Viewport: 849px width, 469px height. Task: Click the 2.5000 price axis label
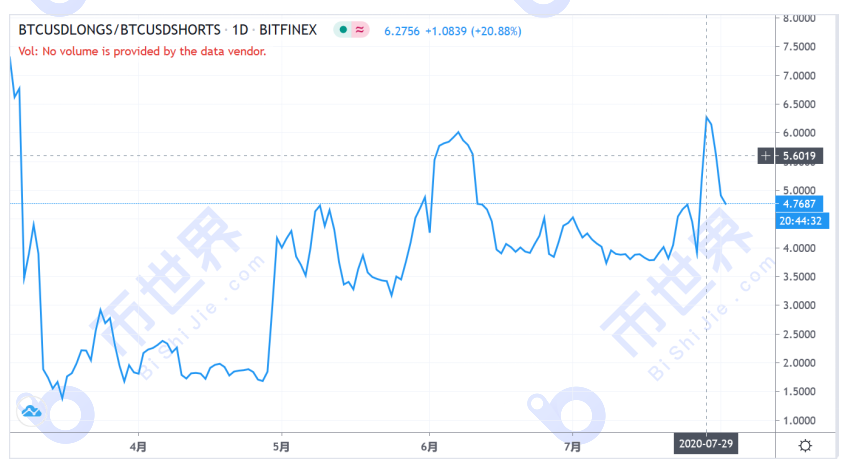click(x=799, y=334)
